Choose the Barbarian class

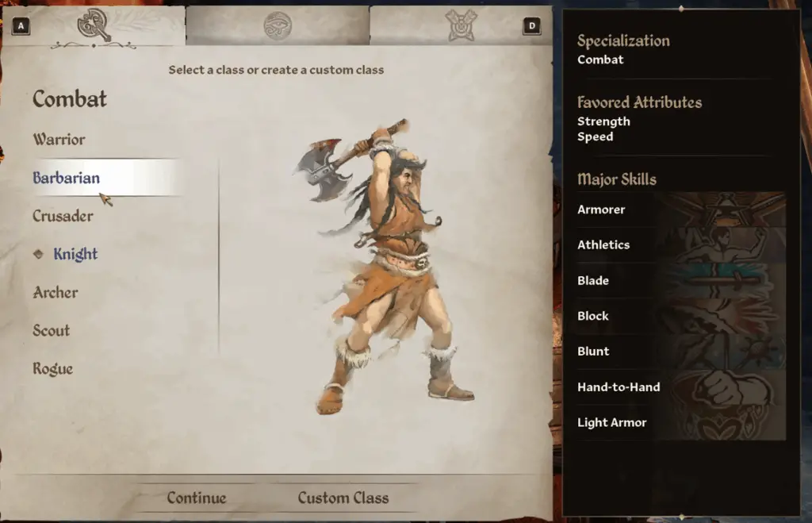coord(67,178)
